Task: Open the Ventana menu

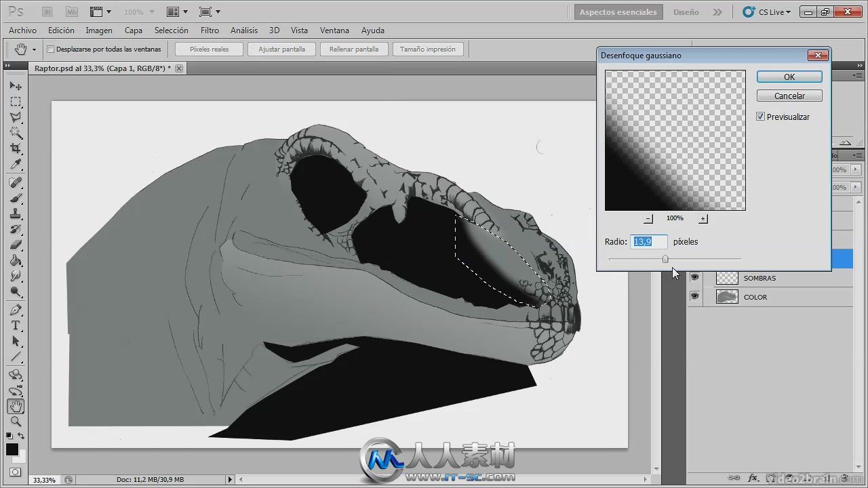Action: point(334,30)
